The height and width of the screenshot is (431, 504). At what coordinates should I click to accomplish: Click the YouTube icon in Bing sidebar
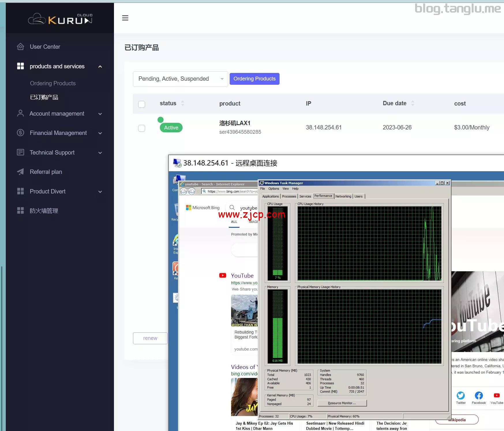click(x=496, y=396)
